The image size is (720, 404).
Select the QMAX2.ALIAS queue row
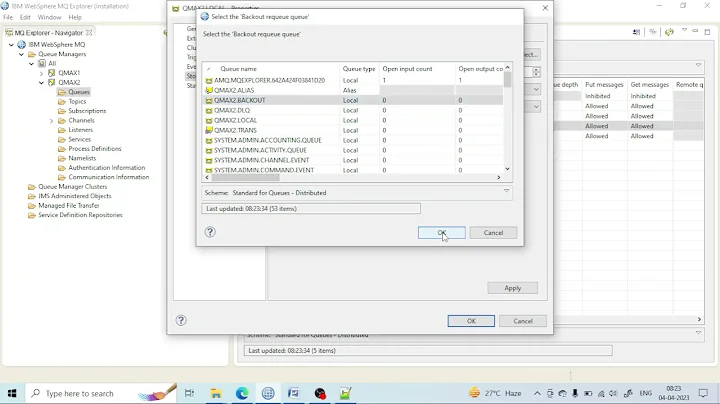(x=352, y=90)
